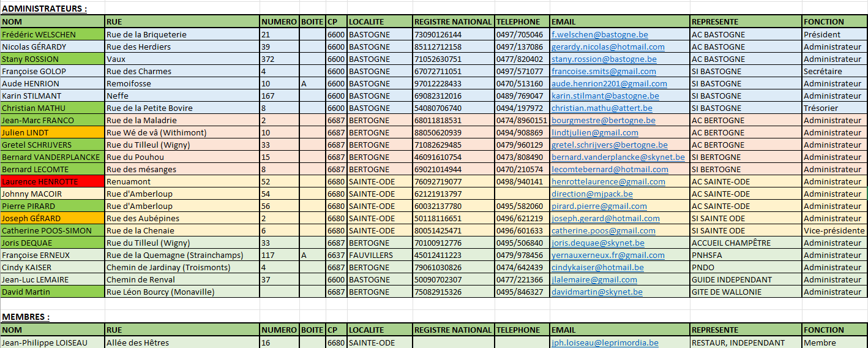Open the davidmartin@skynet.be email link
Screen dimensions: 868x348
[597, 292]
